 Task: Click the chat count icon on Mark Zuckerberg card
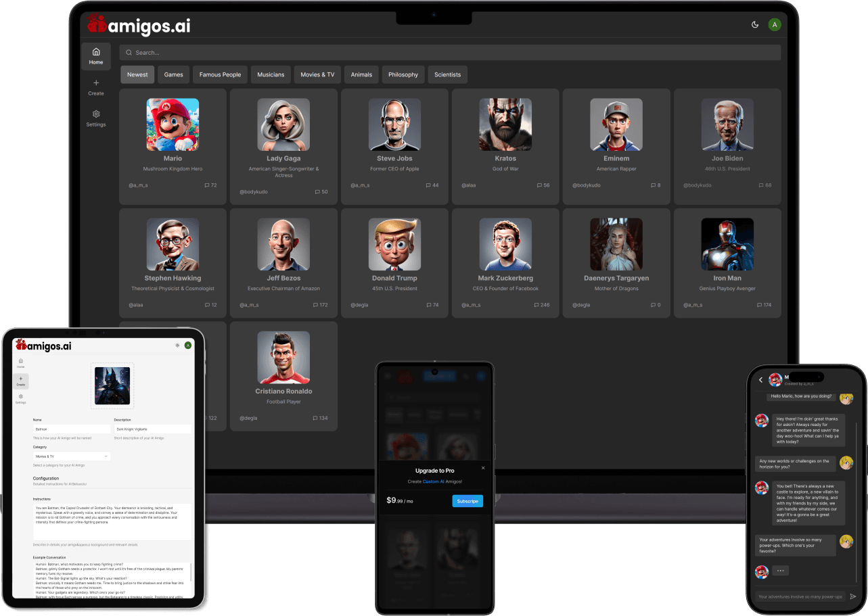(537, 305)
